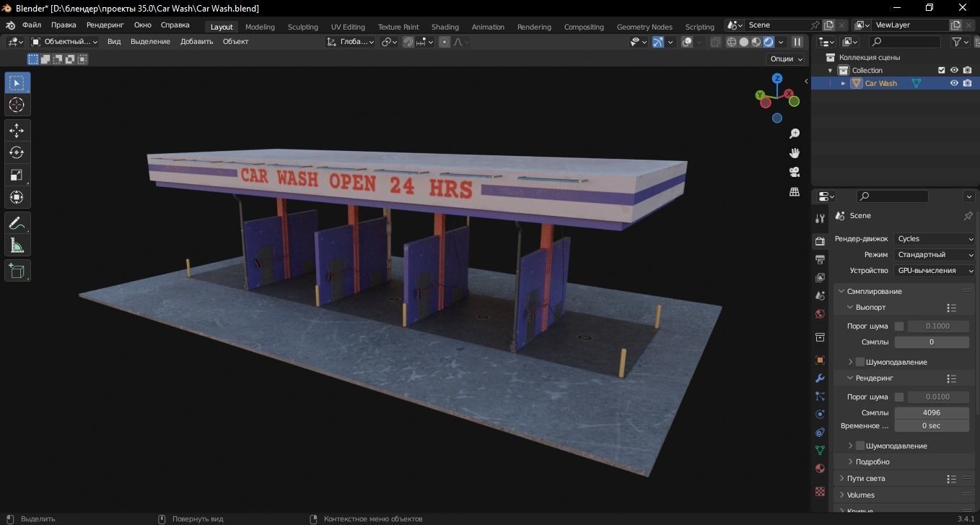This screenshot has height=525, width=980.
Task: Choose the Rotate tool
Action: [17, 153]
